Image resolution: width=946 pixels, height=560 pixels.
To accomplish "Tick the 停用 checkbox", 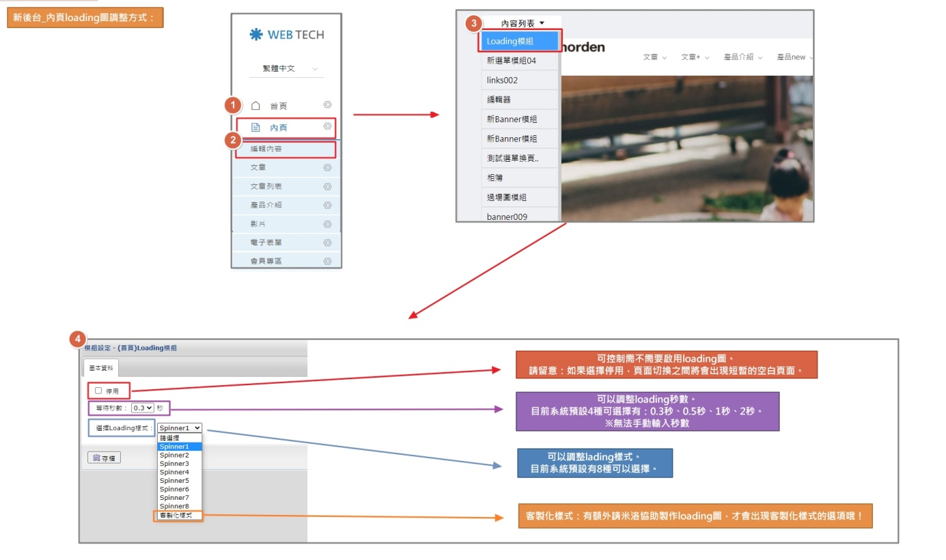I will pos(98,391).
